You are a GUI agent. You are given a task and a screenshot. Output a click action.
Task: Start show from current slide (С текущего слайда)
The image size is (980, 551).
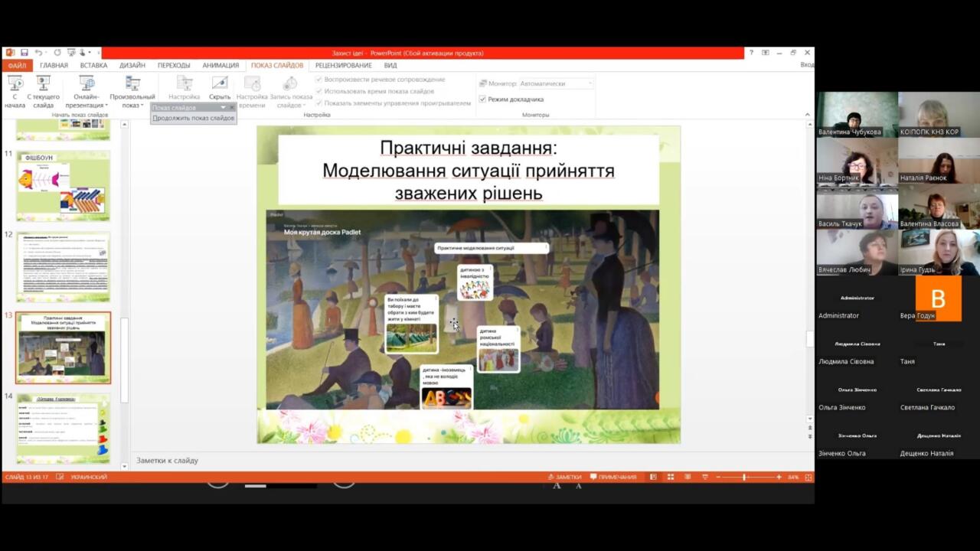coord(43,92)
